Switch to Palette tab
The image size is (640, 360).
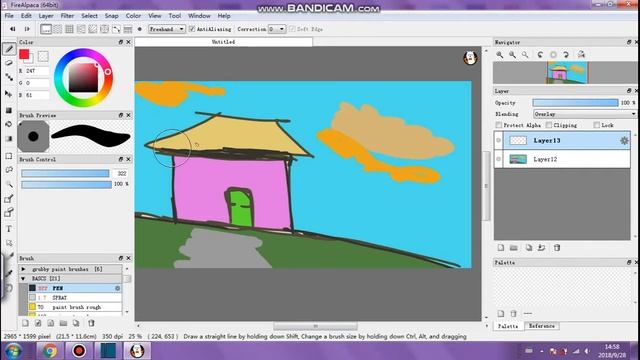click(x=508, y=326)
